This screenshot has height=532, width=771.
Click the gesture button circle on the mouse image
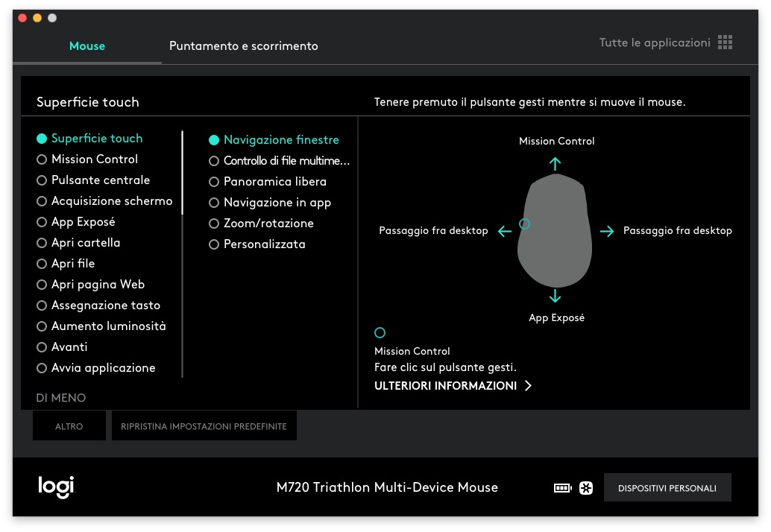click(x=525, y=224)
